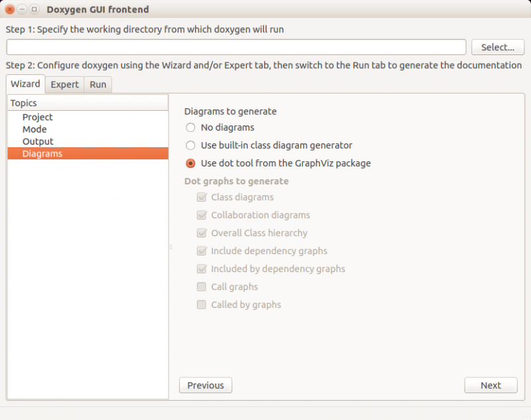Toggle the Class diagrams checkbox
531x420 pixels.
tap(201, 197)
